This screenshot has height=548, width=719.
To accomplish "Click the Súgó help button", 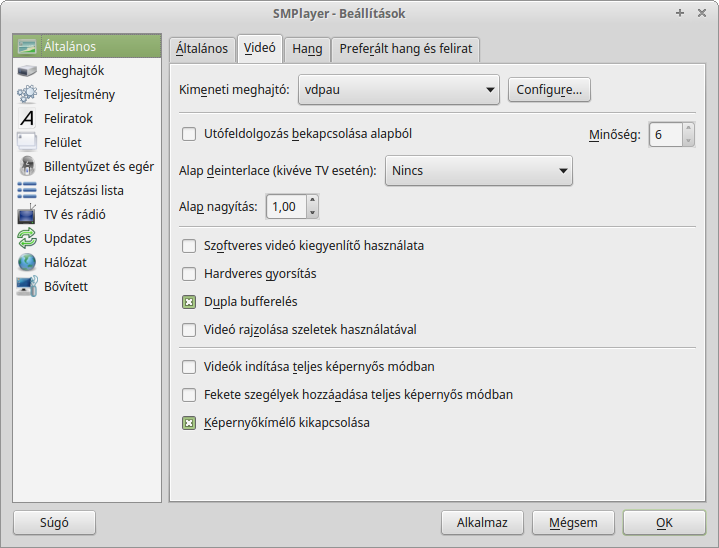I will [x=54, y=523].
